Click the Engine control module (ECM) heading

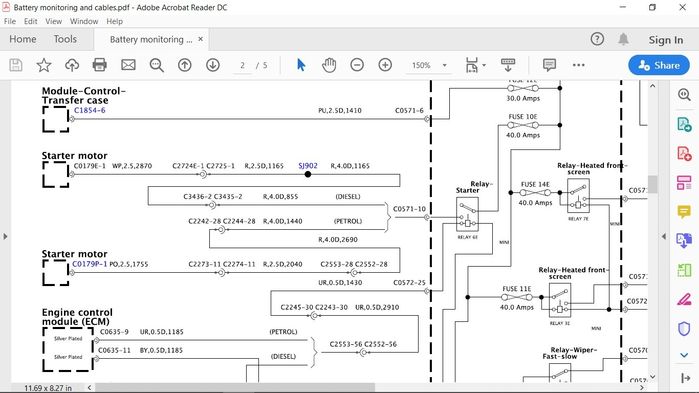click(77, 317)
